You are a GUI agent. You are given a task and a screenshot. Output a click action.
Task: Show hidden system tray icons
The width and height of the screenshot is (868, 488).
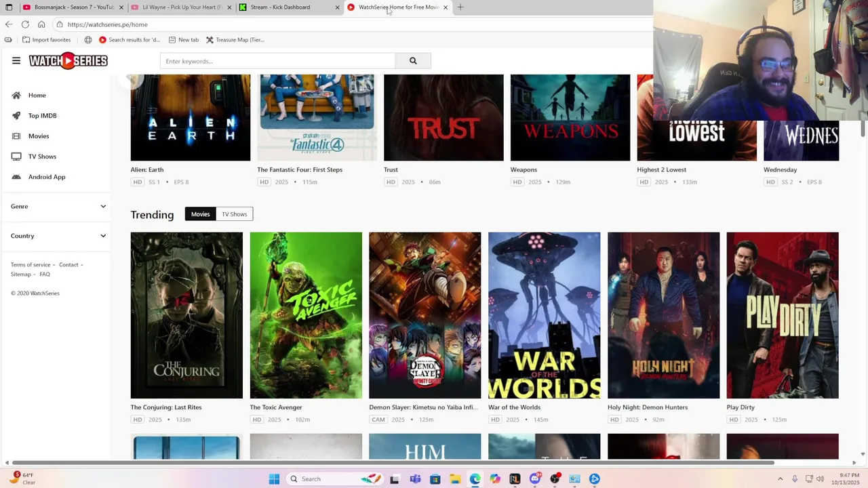pyautogui.click(x=780, y=479)
